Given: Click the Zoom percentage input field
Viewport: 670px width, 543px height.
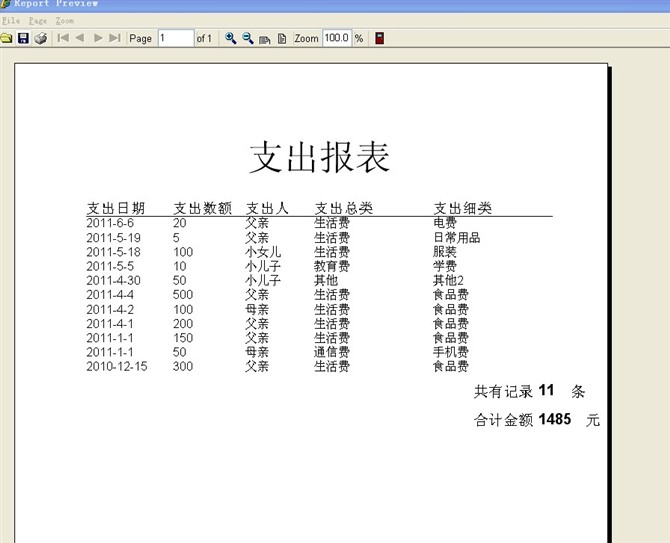Looking at the screenshot, I should click(337, 38).
